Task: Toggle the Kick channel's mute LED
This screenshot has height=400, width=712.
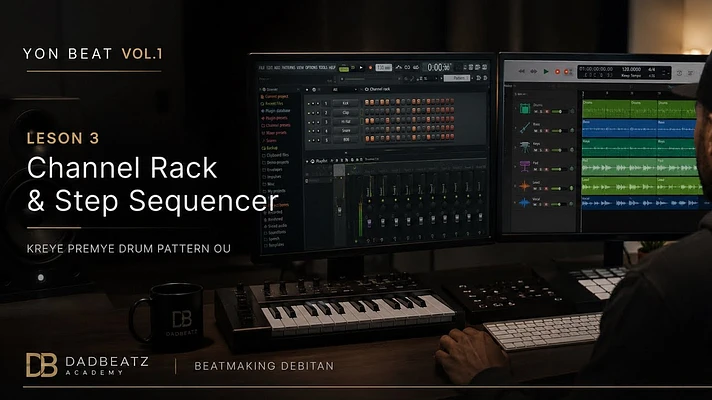Action: [x=309, y=104]
